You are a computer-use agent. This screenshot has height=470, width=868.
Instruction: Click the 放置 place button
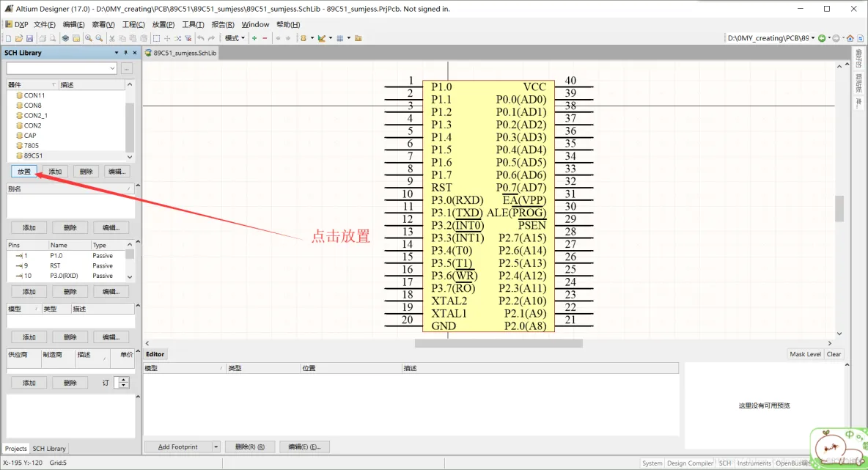click(x=23, y=172)
